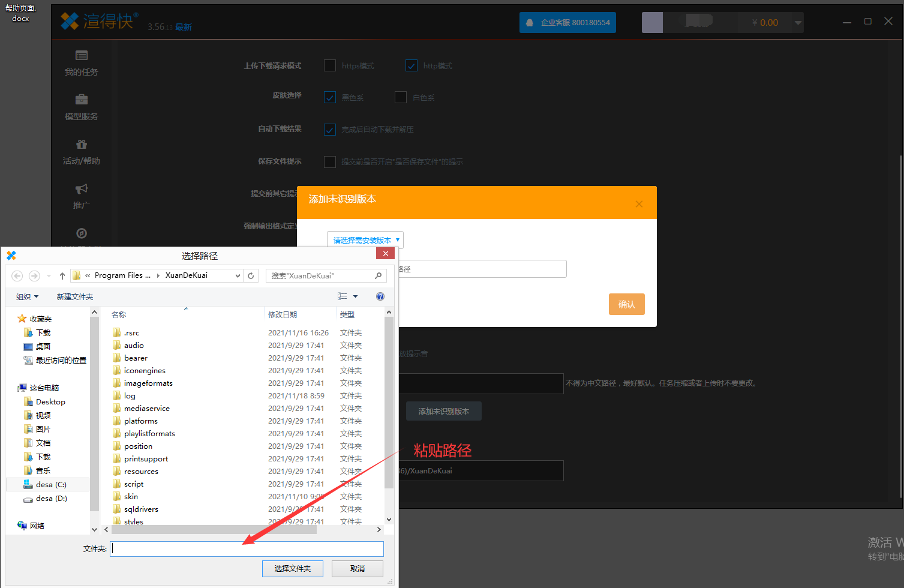Open the select version dropdown

365,240
